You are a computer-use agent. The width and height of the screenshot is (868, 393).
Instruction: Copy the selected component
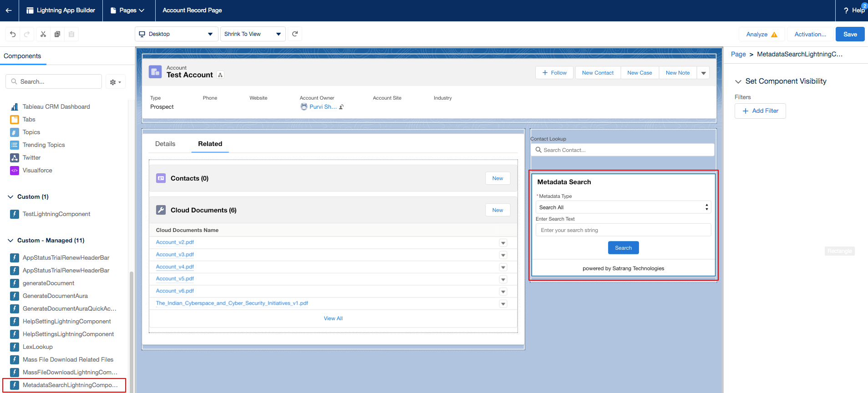click(x=57, y=34)
